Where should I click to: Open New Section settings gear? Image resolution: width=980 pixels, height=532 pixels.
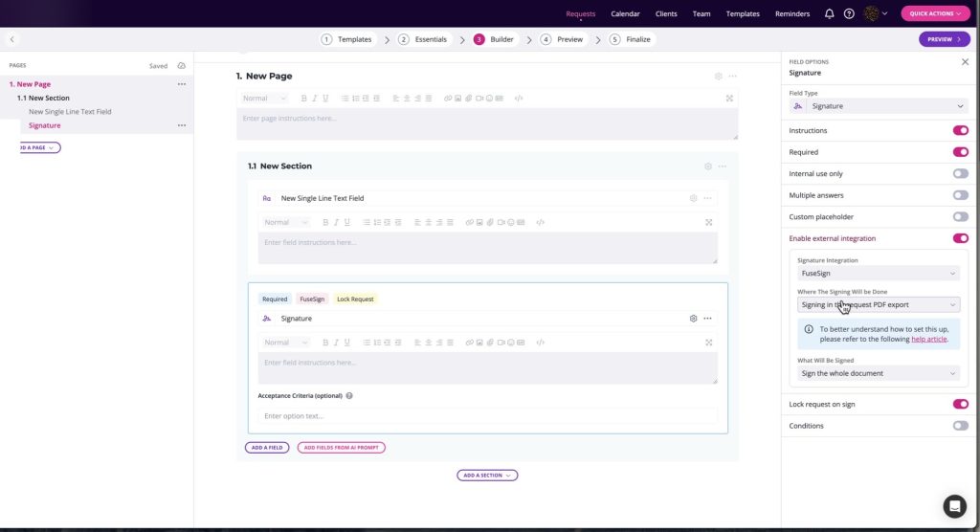708,166
